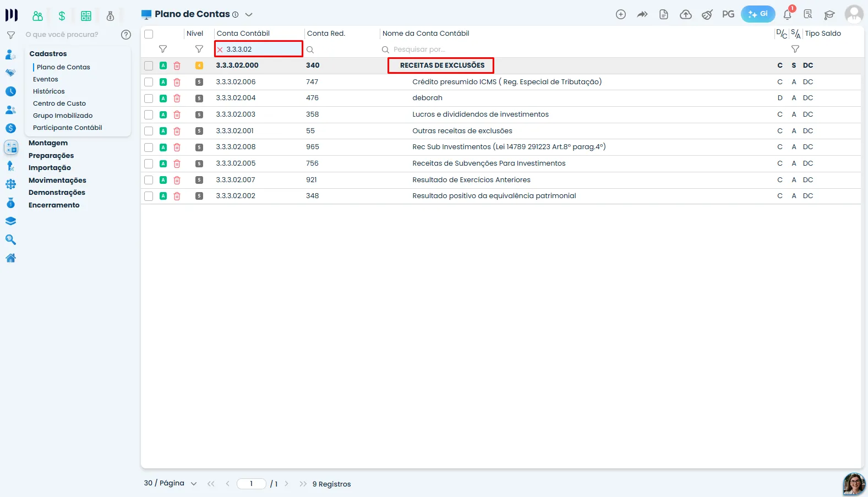Open the document search icon near the bell
The width and height of the screenshot is (868, 497).
808,14
